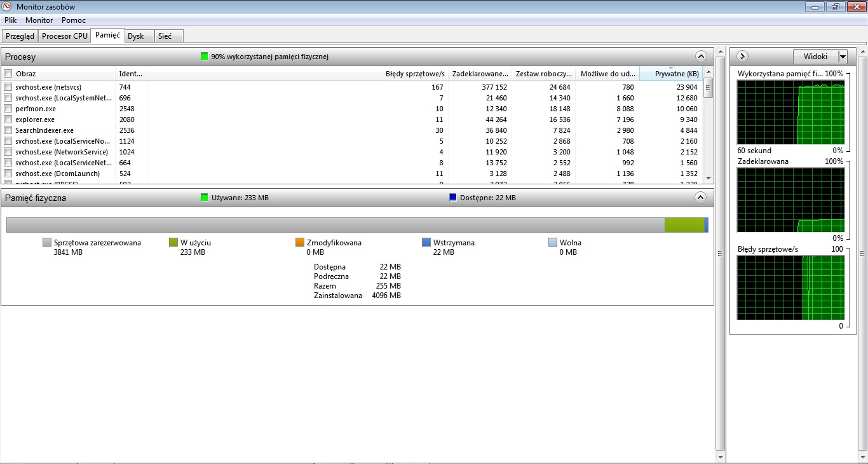
Task: Click the green physical memory usage indicator in Procesy header
Action: (205, 57)
